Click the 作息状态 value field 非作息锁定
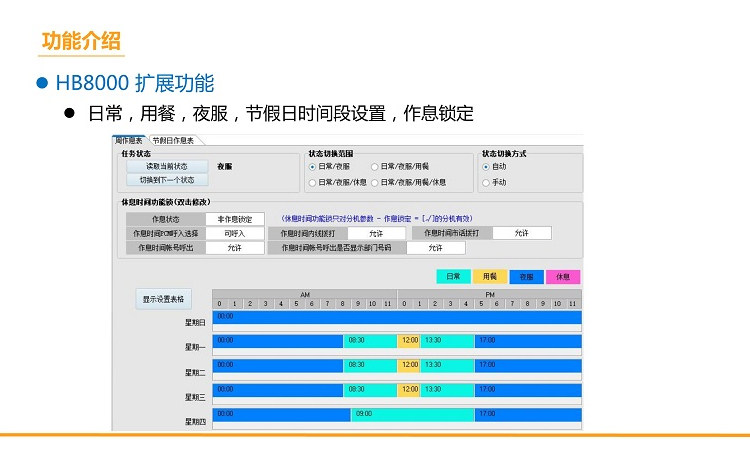 pos(235,219)
